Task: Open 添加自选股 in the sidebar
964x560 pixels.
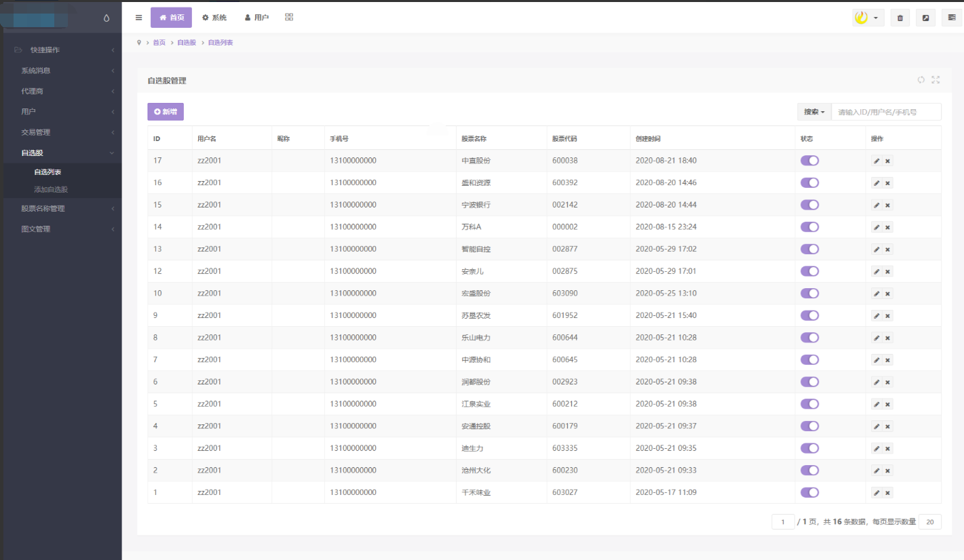Action: click(x=51, y=189)
